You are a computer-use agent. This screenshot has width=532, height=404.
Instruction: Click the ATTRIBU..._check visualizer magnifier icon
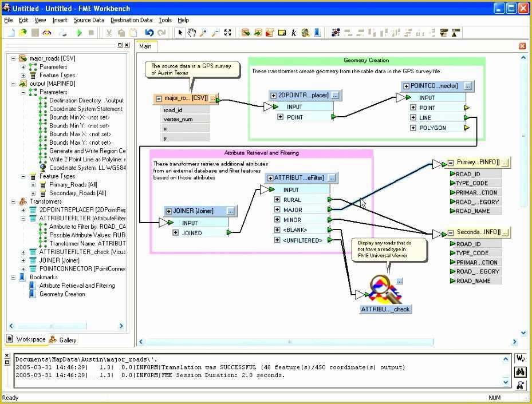[385, 290]
